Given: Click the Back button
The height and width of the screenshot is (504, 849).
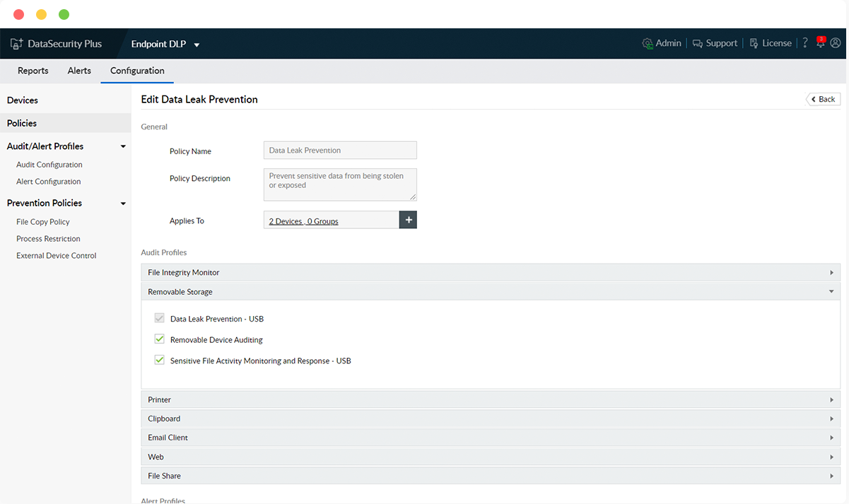Looking at the screenshot, I should (823, 100).
